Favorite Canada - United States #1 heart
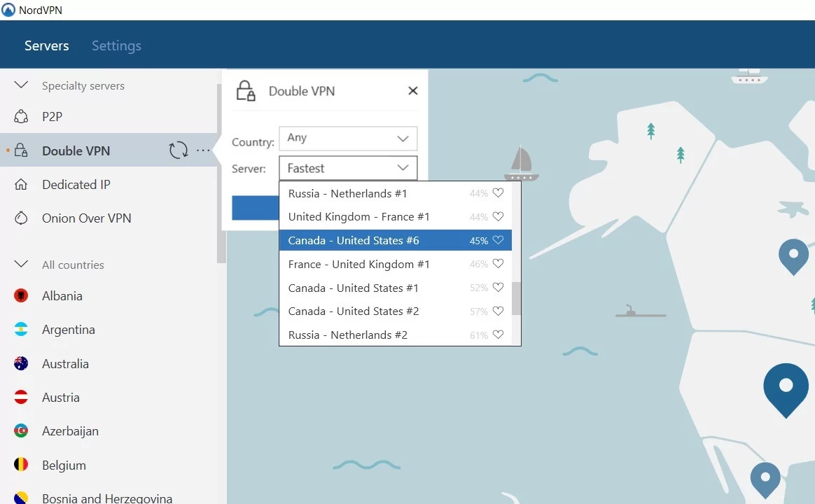815x504 pixels. [498, 287]
